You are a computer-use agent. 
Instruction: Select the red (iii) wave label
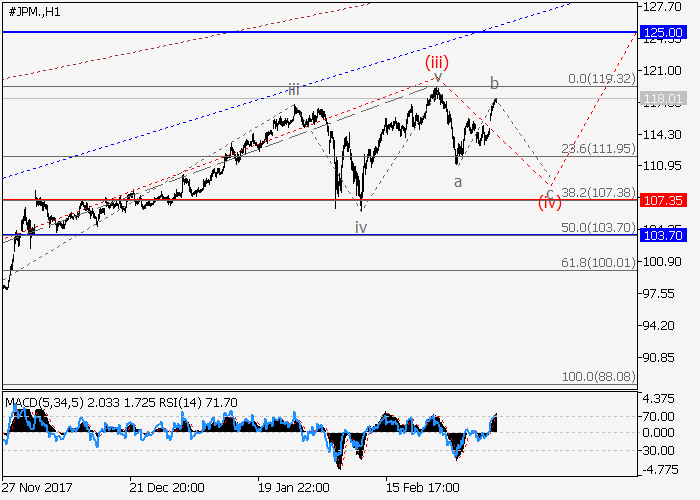pyautogui.click(x=437, y=62)
